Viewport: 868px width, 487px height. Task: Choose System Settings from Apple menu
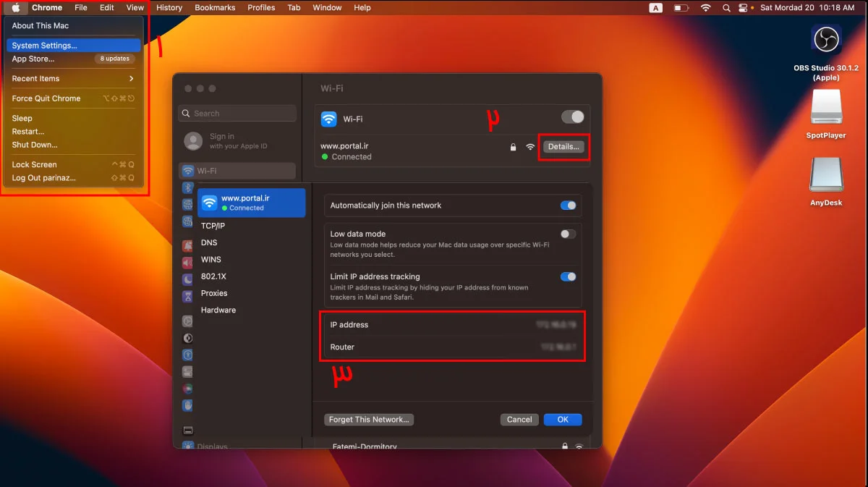(44, 46)
